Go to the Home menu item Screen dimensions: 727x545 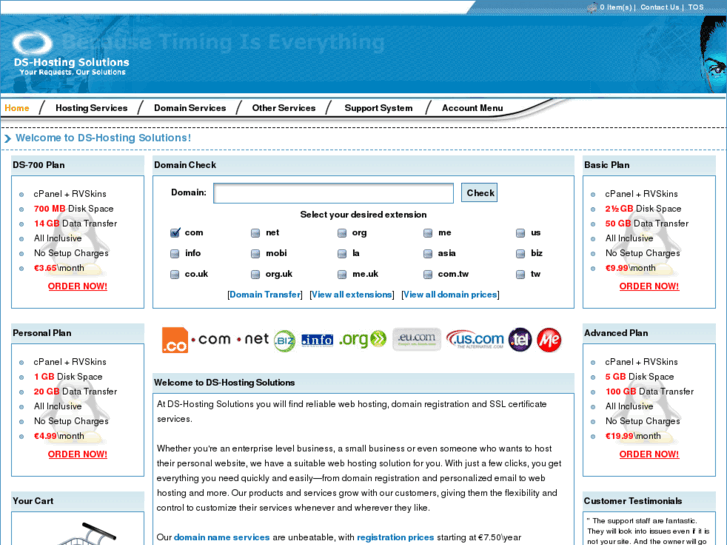(x=17, y=108)
